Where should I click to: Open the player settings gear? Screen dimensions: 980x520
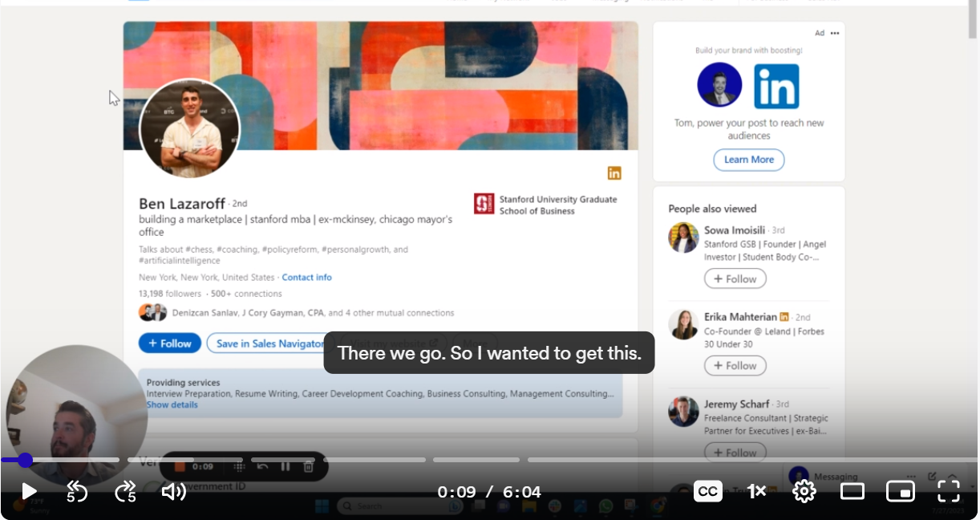coord(804,491)
